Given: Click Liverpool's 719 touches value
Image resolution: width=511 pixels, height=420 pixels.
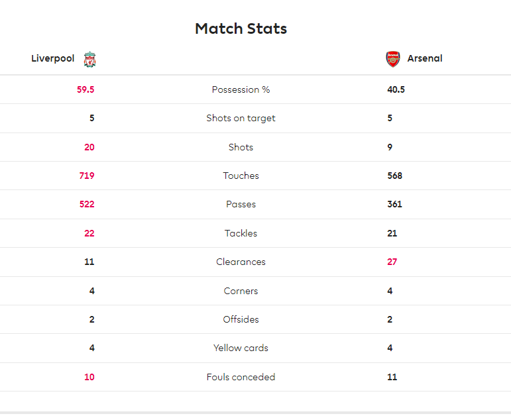Looking at the screenshot, I should pyautogui.click(x=87, y=176).
